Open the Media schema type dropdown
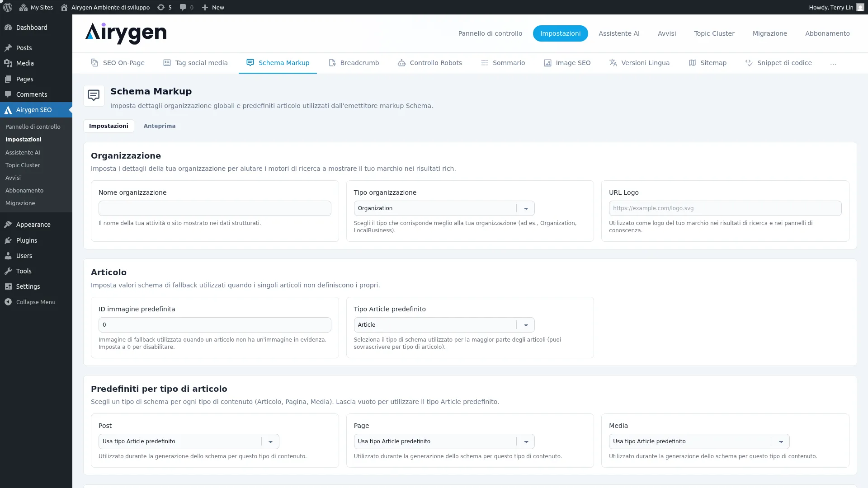Viewport: 868px width, 488px height. (699, 441)
